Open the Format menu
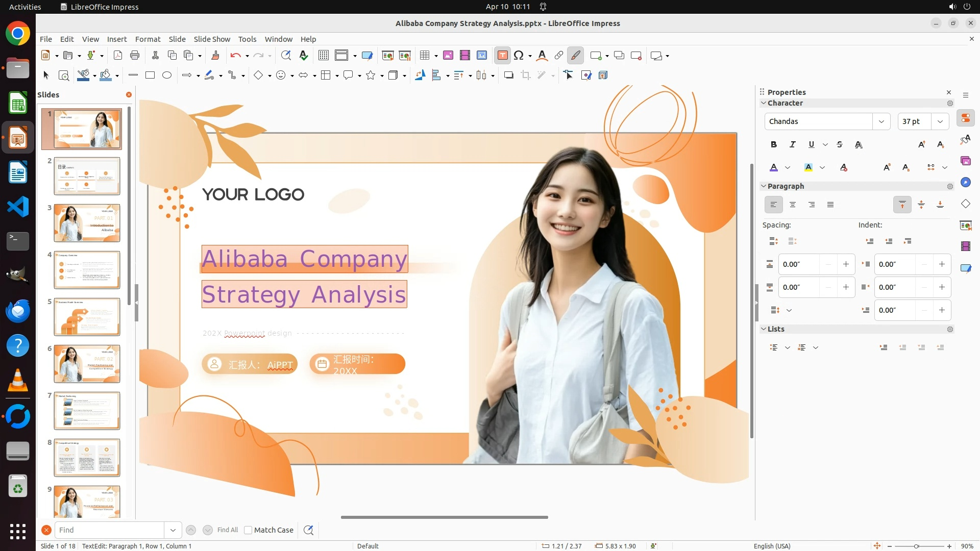The height and width of the screenshot is (551, 980). point(148,39)
